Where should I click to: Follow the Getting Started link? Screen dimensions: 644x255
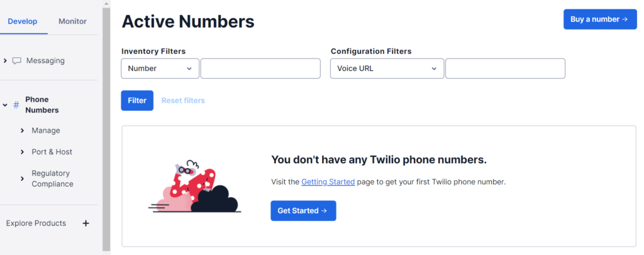tap(328, 182)
